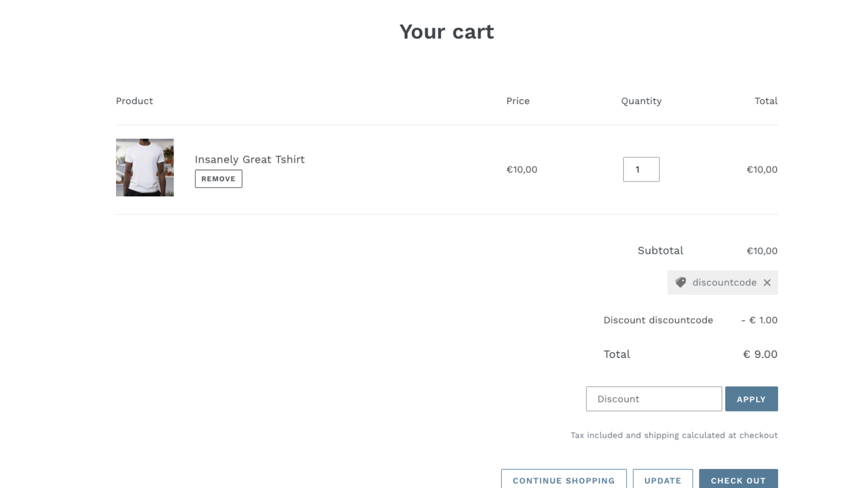Click the discountcode chip label

coord(724,282)
